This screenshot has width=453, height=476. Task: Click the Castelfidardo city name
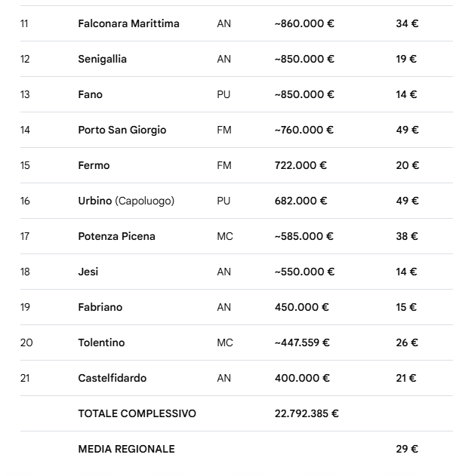[112, 378]
